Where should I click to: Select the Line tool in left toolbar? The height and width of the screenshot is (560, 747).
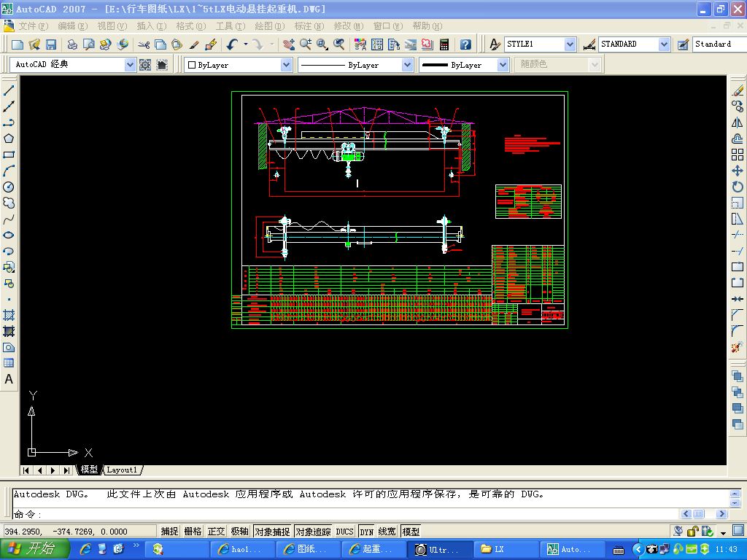point(9,90)
